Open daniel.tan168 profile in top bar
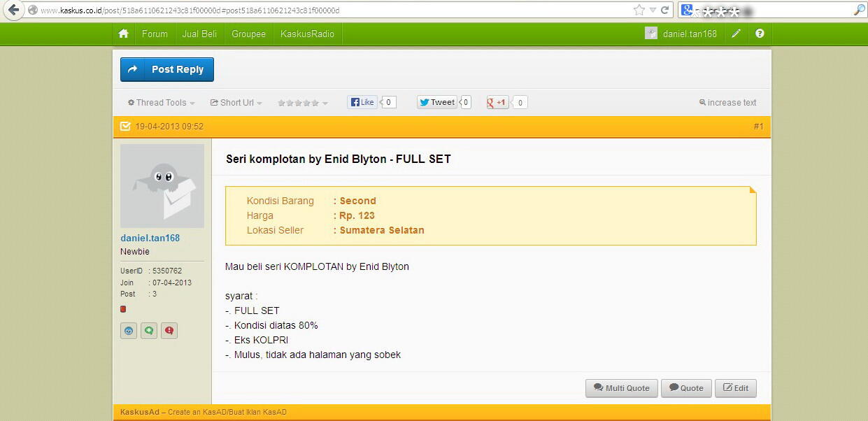This screenshot has height=421, width=868. 690,34
